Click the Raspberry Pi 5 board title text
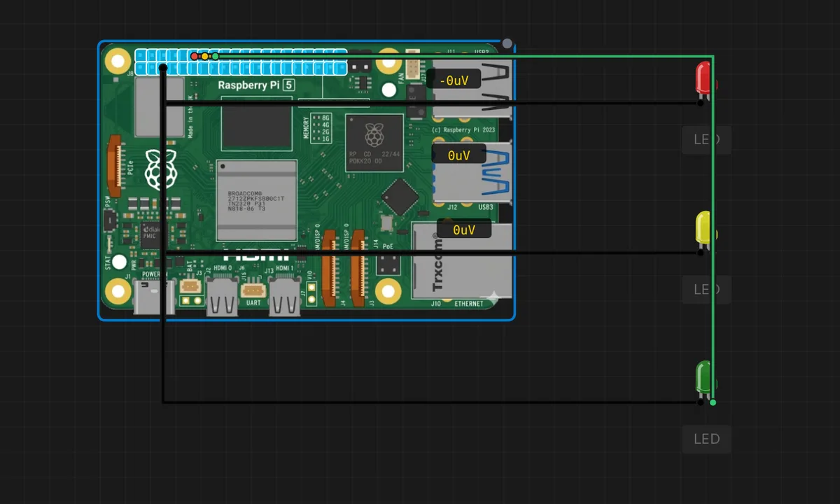Screen dimensions: 840x504 click(256, 85)
